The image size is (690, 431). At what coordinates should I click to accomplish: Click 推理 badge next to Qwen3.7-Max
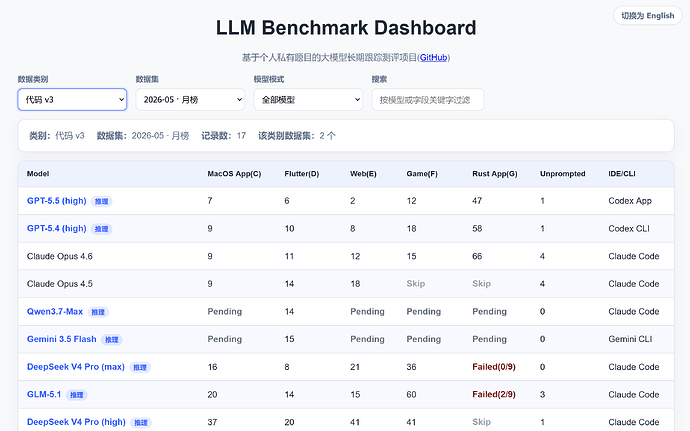[98, 312]
